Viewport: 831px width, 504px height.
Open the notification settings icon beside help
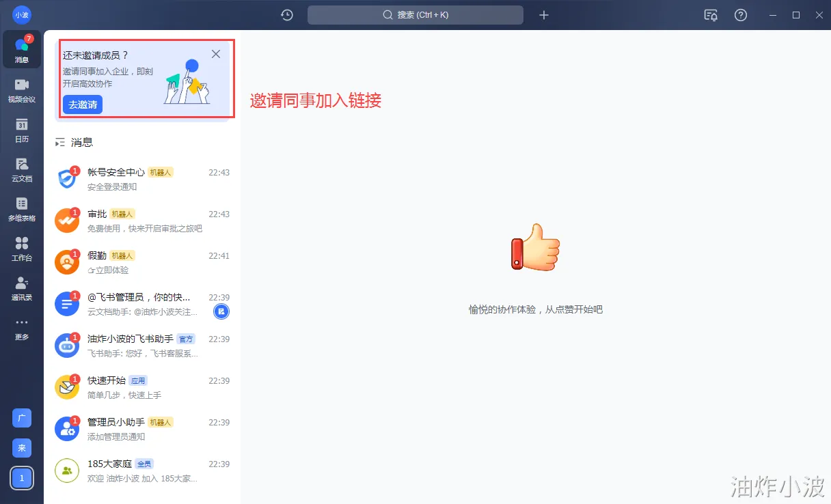[x=711, y=15]
